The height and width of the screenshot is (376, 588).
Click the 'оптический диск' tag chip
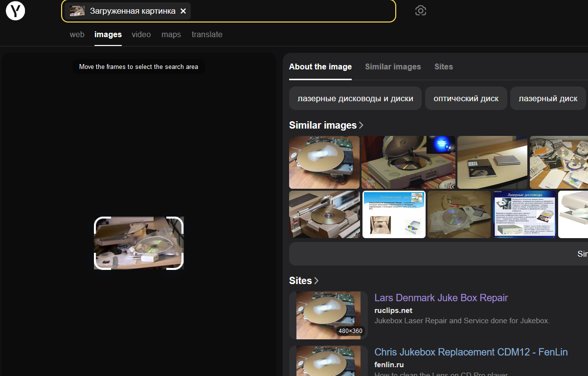(466, 99)
